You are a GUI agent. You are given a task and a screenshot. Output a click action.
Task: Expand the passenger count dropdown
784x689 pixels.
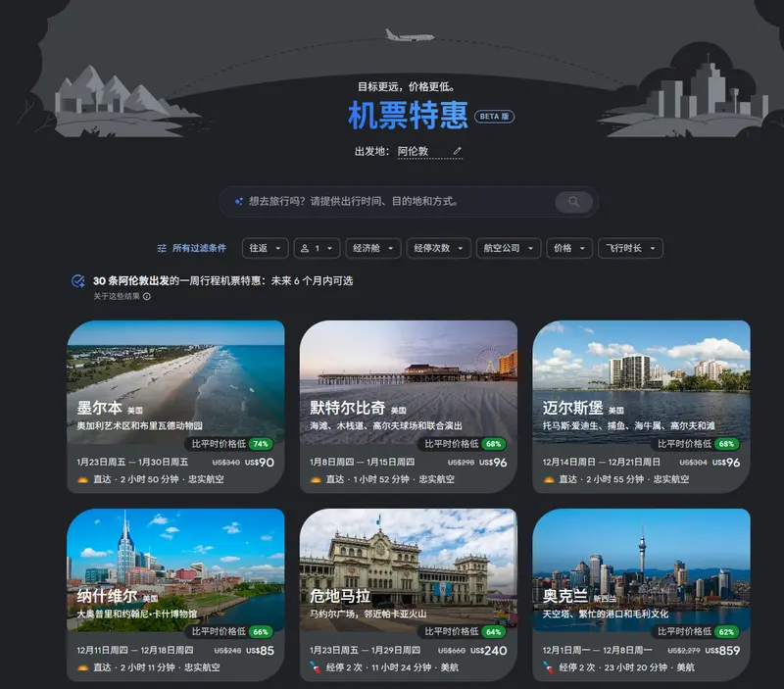(x=317, y=249)
